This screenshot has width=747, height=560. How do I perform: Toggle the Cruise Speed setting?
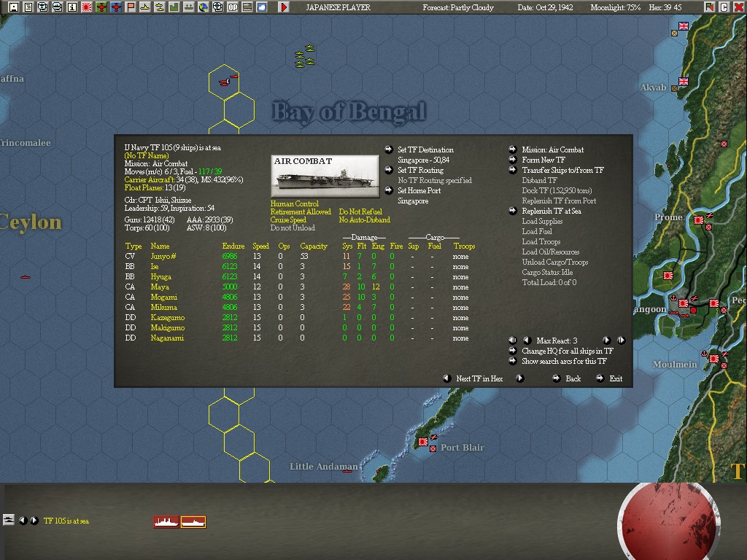pyautogui.click(x=288, y=219)
